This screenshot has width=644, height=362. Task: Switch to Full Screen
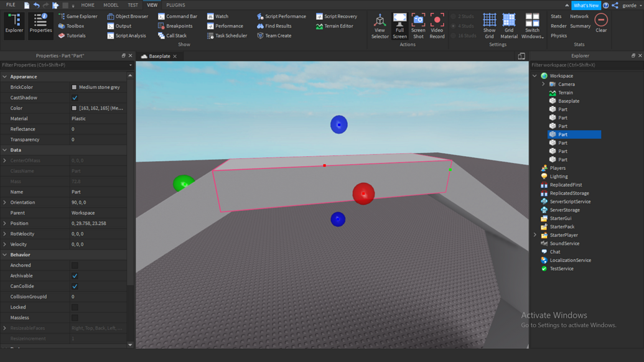click(x=399, y=26)
